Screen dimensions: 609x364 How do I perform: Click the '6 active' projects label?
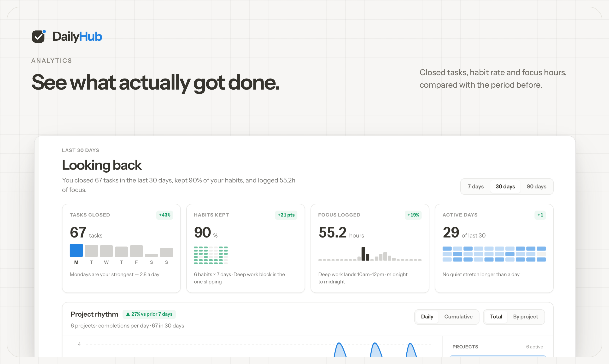click(534, 347)
